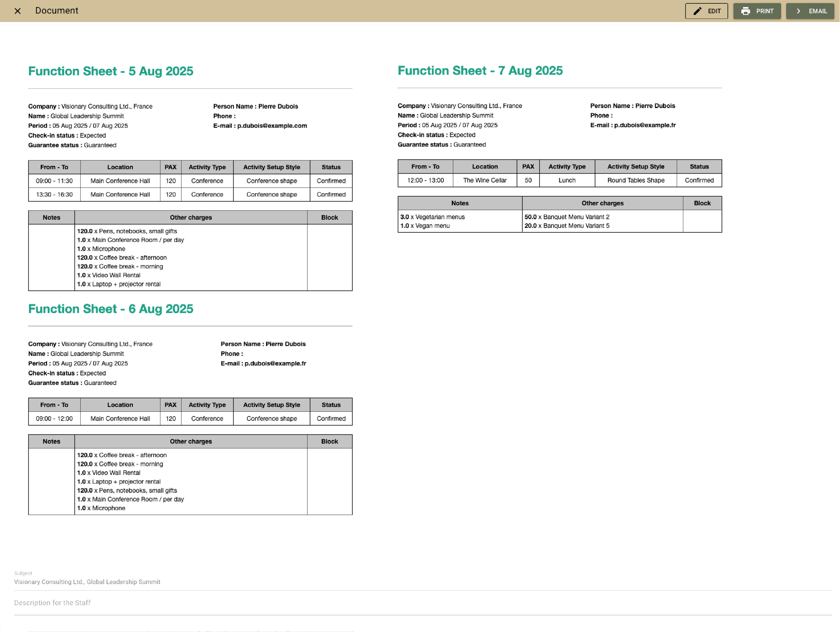The width and height of the screenshot is (840, 632).
Task: Click The Wine Cellar location cell
Action: [485, 180]
